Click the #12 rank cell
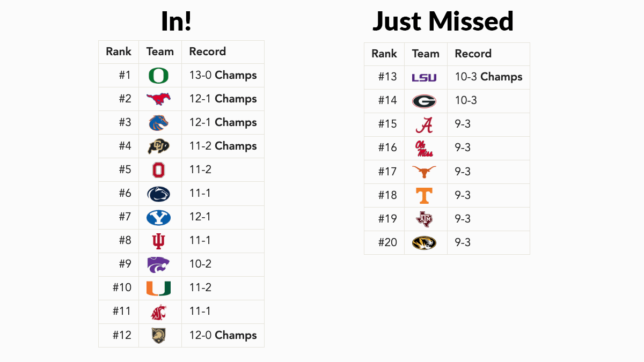The width and height of the screenshot is (644, 362). (122, 335)
